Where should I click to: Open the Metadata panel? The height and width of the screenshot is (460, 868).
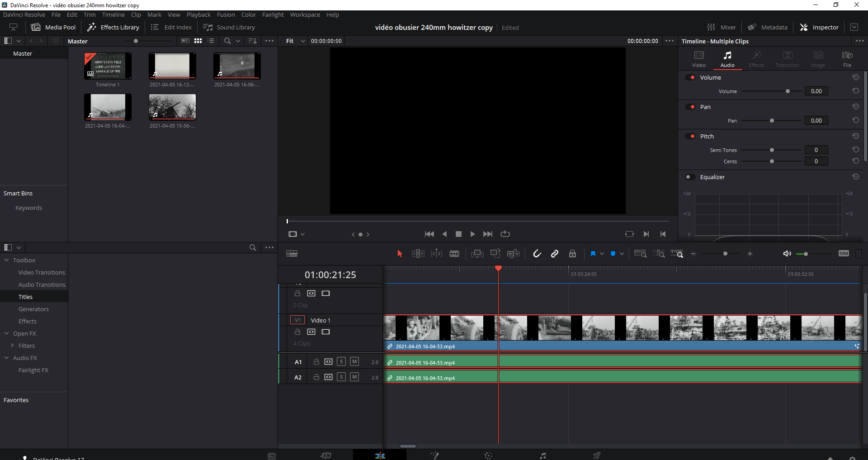[767, 27]
